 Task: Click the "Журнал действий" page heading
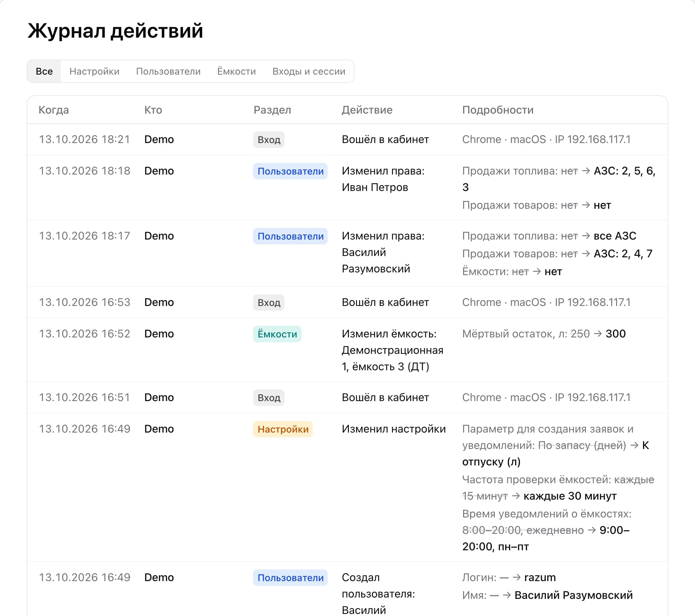click(x=115, y=31)
